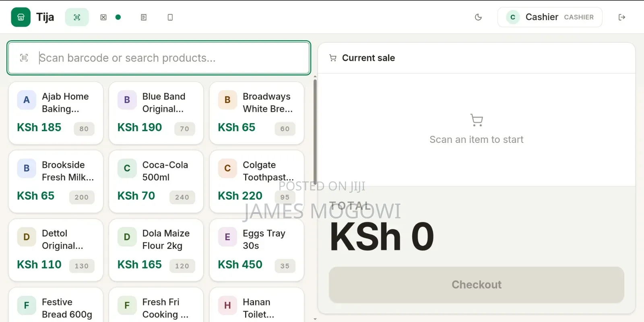Viewport: 644px width, 322px height.
Task: Add Brookside Fresh Milk to sale
Action: pos(56,182)
